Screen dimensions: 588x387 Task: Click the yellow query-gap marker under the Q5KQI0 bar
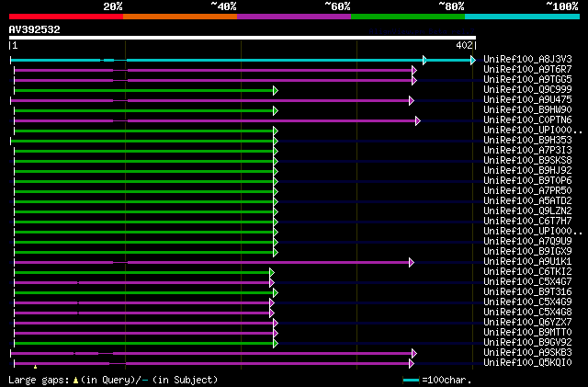point(35,367)
